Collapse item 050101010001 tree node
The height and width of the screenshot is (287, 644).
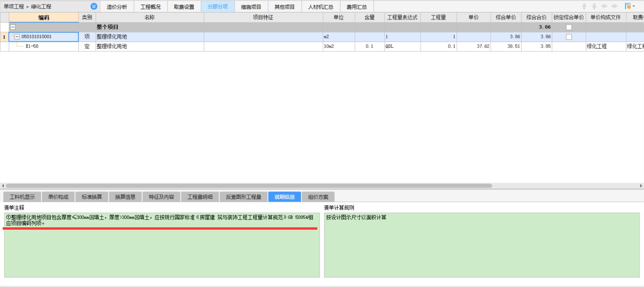(x=17, y=37)
